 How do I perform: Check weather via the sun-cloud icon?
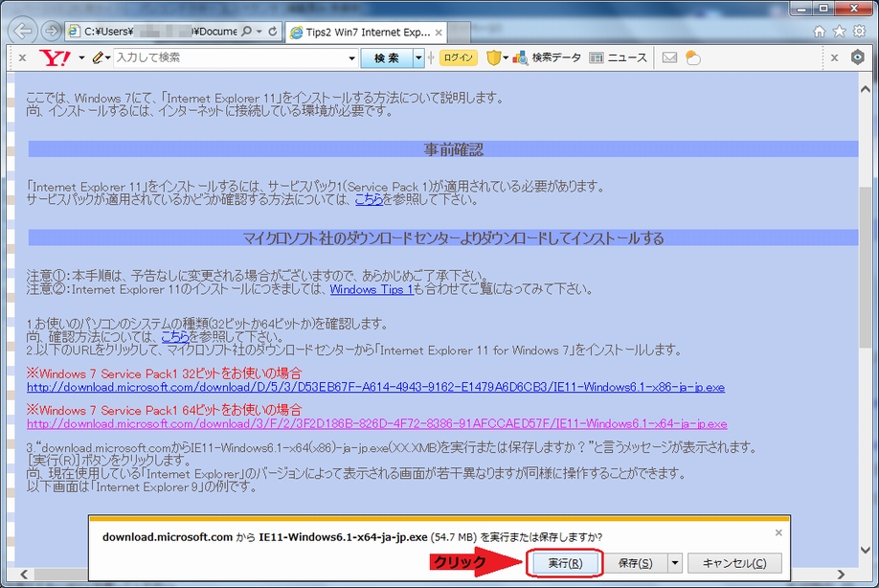tap(693, 57)
